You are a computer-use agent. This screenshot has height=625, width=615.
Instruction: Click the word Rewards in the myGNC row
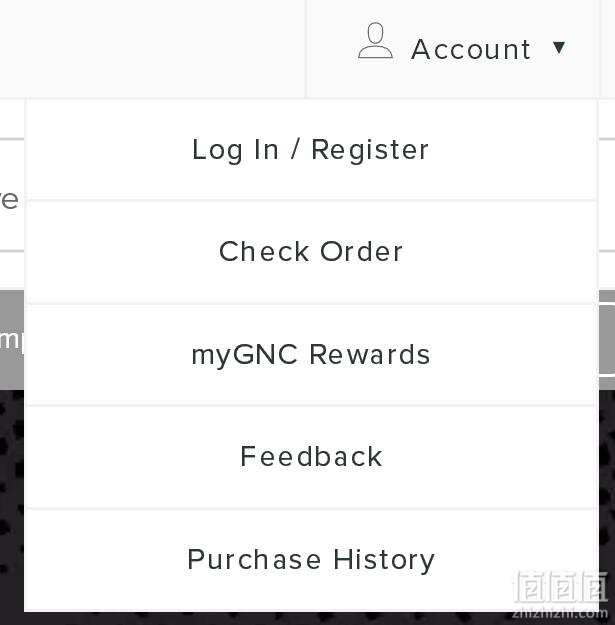click(x=370, y=355)
